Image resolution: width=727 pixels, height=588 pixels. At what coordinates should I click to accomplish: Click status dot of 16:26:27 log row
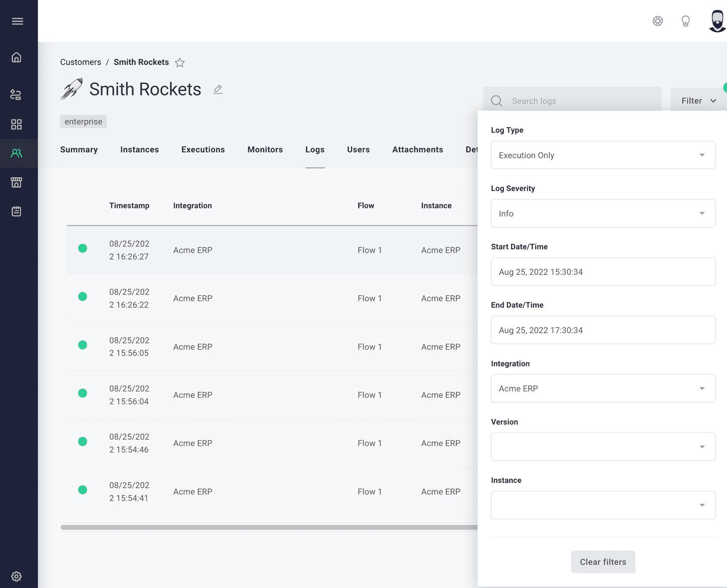[x=82, y=248]
